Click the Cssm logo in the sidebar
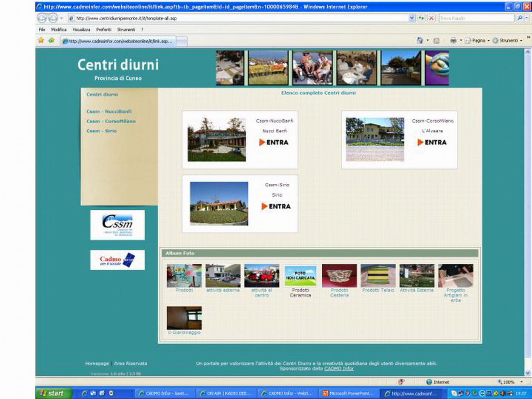Image resolution: width=532 pixels, height=399 pixels. (x=117, y=225)
